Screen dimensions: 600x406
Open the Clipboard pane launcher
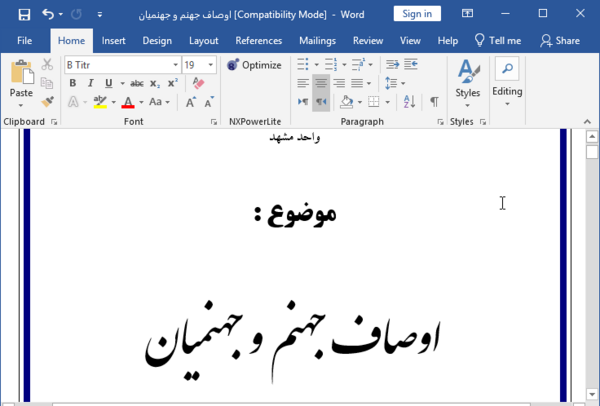54,122
